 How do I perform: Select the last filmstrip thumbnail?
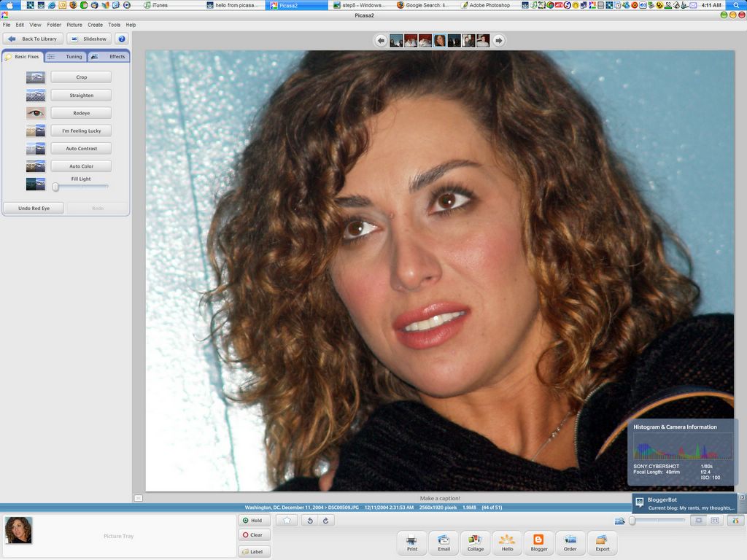click(x=483, y=41)
